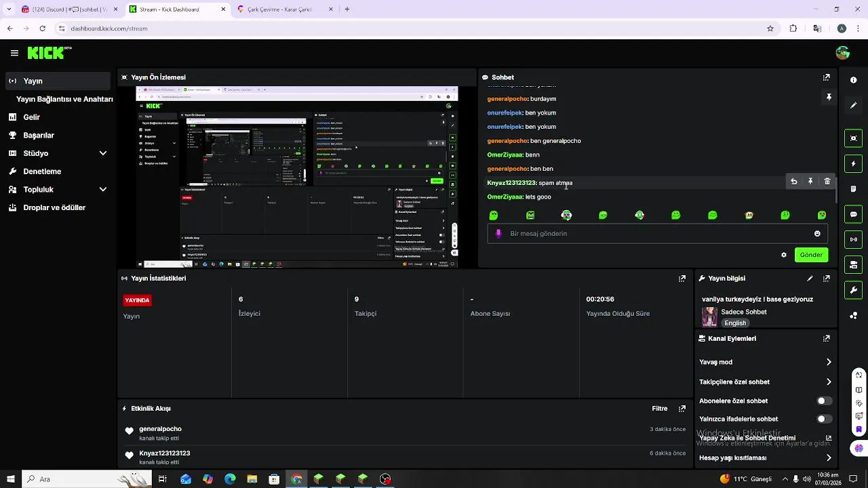Toggle broadcast stats widget icon in right sidebar
Image resolution: width=868 pixels, height=488 pixels.
click(x=853, y=239)
